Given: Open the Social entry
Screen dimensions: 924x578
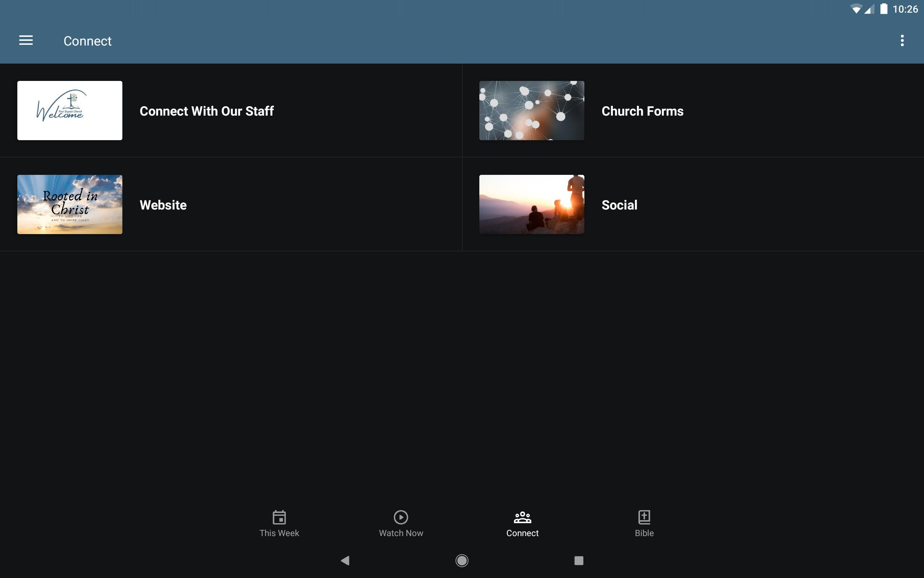Looking at the screenshot, I should pos(693,204).
